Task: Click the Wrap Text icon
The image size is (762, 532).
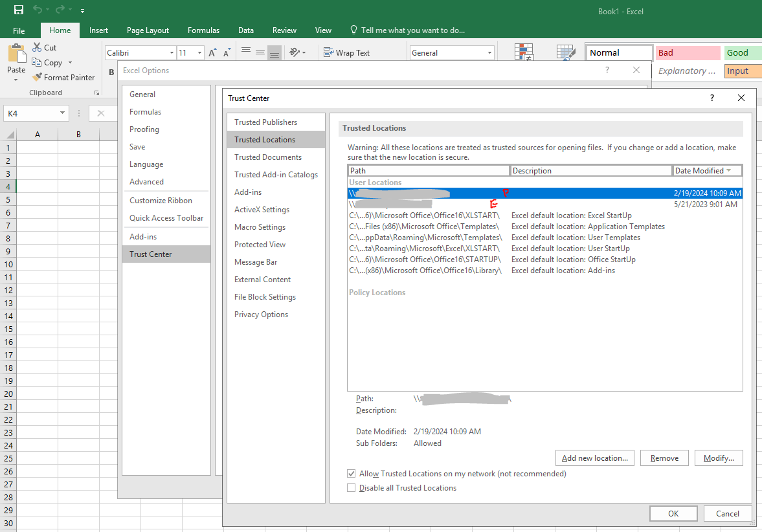Action: (328, 53)
